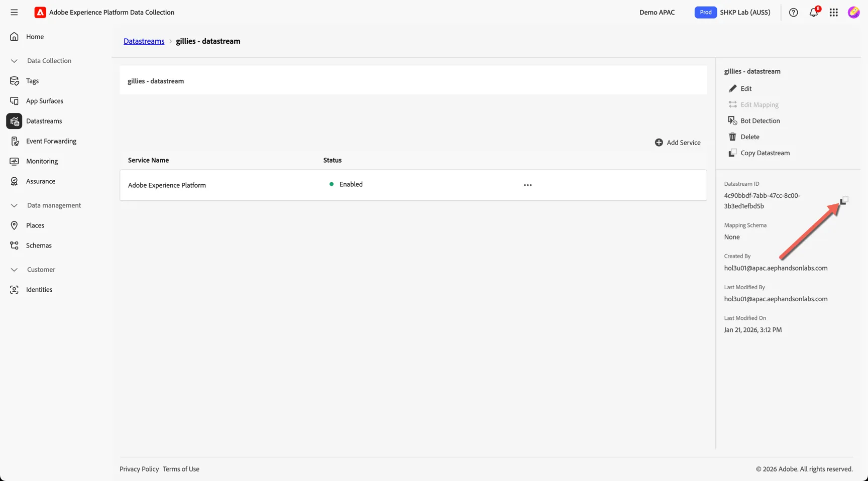Screen dimensions: 868x481
Task: Open the notifications bell
Action: point(814,12)
